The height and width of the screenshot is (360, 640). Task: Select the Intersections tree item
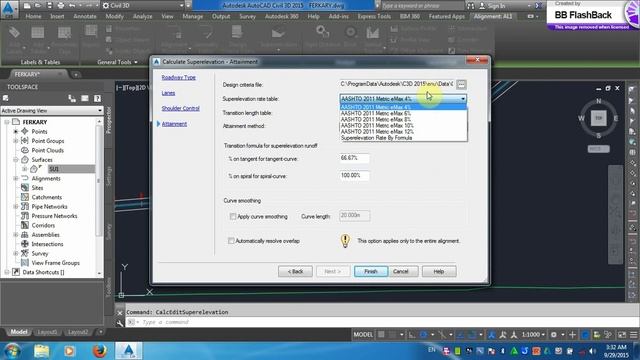coord(47,244)
